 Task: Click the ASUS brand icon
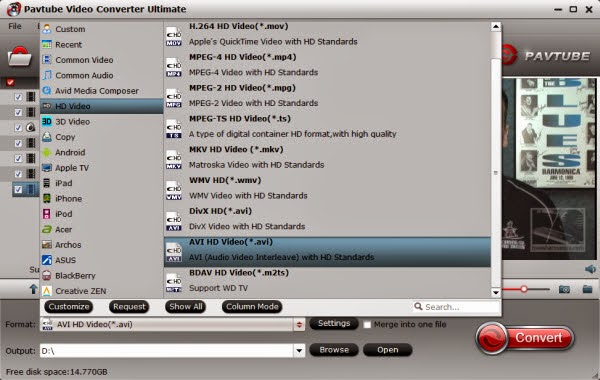(x=47, y=260)
